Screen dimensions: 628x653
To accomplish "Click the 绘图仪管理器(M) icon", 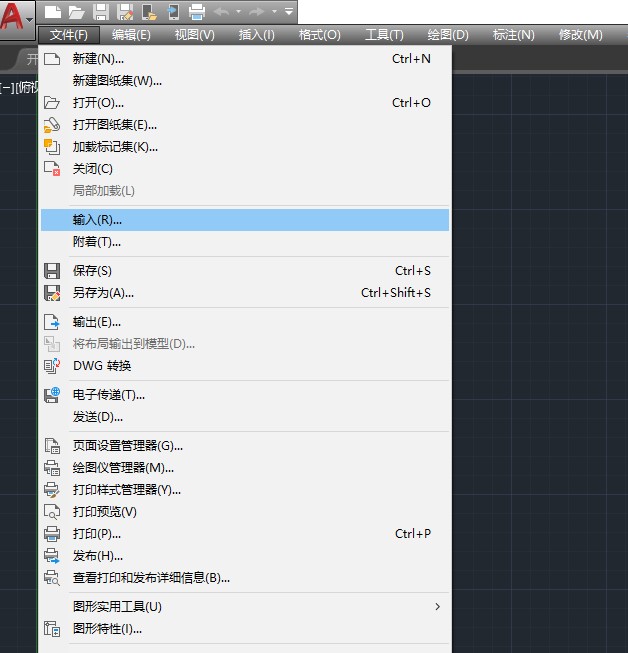I will coord(52,468).
